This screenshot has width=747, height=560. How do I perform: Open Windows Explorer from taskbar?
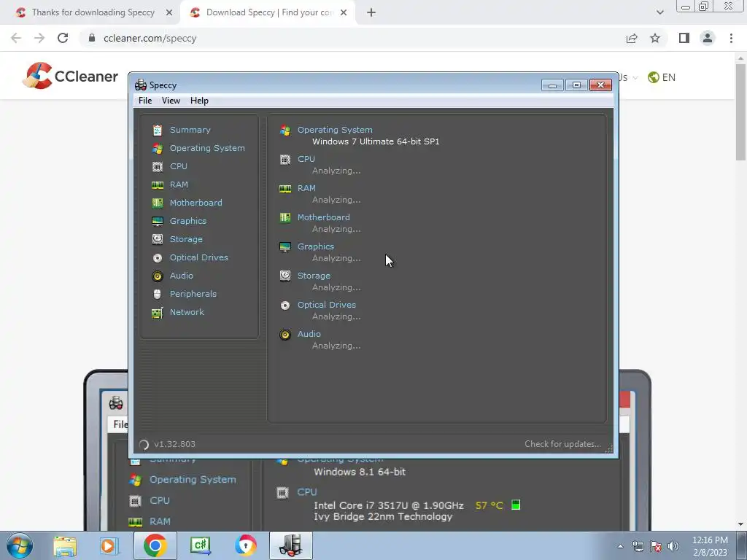click(x=65, y=545)
